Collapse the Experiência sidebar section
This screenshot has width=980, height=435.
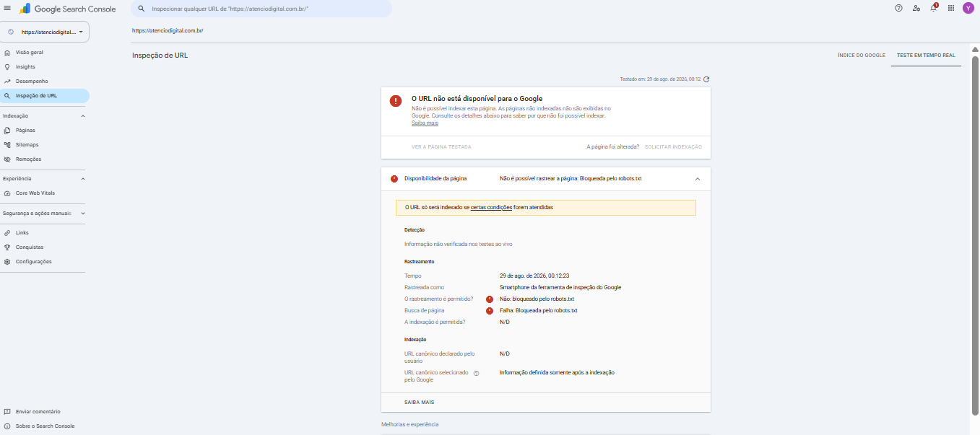(x=82, y=179)
